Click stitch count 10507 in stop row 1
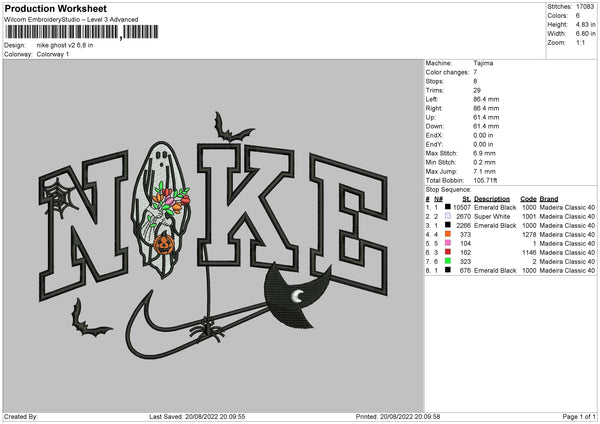The height and width of the screenshot is (424, 600). click(x=462, y=207)
